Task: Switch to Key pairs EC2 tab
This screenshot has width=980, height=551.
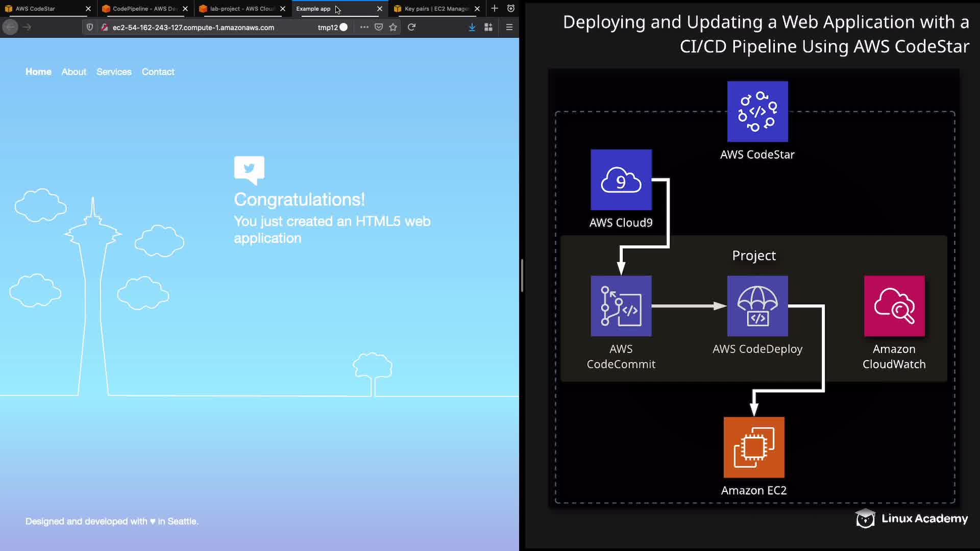Action: tap(434, 9)
